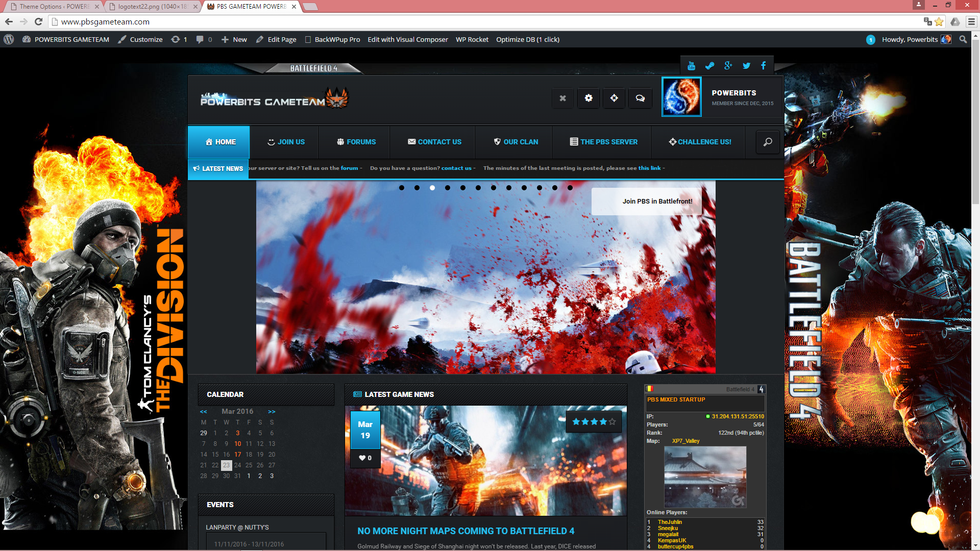Open the settings gear icon in header
980x551 pixels.
(x=589, y=98)
